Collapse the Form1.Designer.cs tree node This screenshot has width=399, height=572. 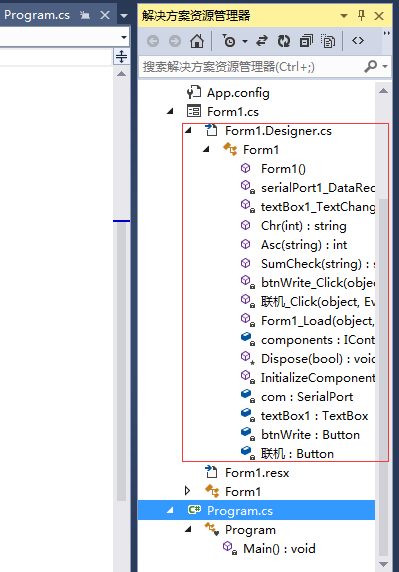click(189, 130)
